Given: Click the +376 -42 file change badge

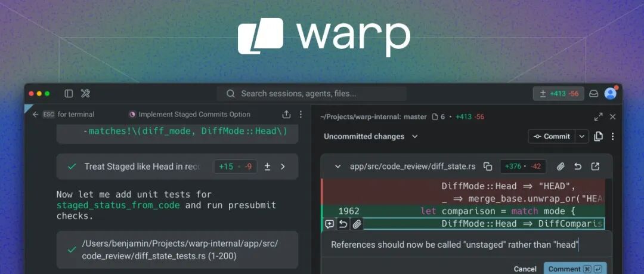Looking at the screenshot, I should (x=523, y=167).
